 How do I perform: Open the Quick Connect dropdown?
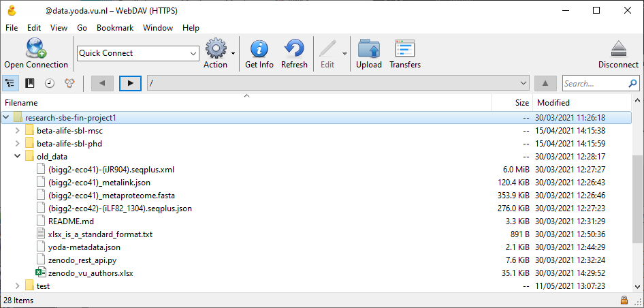point(193,53)
